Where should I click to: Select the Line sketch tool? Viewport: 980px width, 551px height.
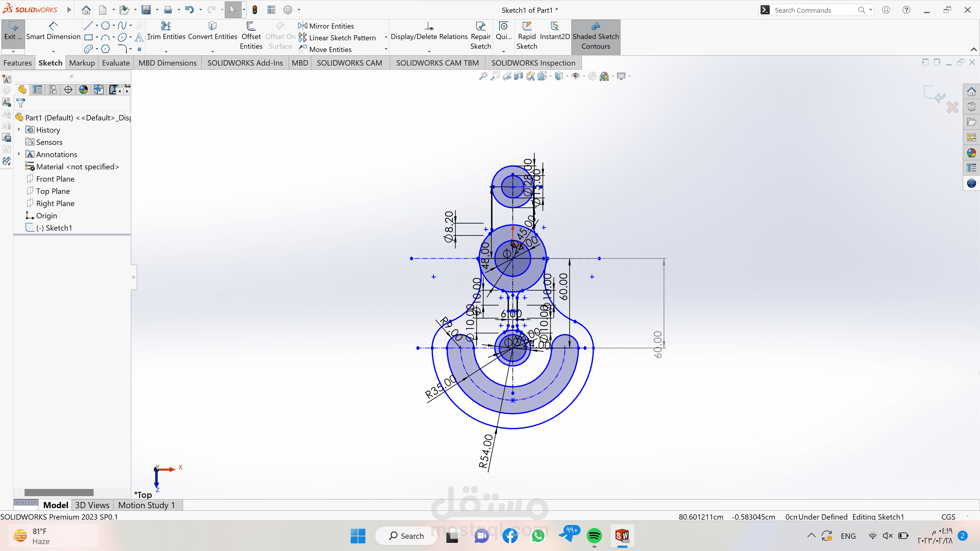click(x=88, y=26)
